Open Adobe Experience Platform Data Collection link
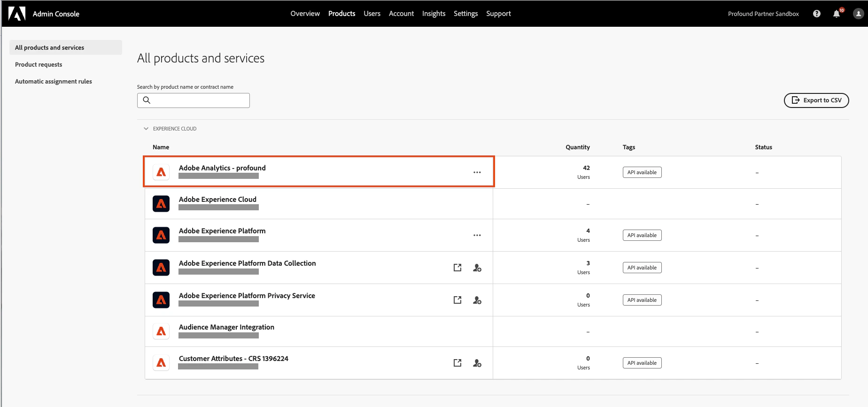868x407 pixels. (x=247, y=263)
